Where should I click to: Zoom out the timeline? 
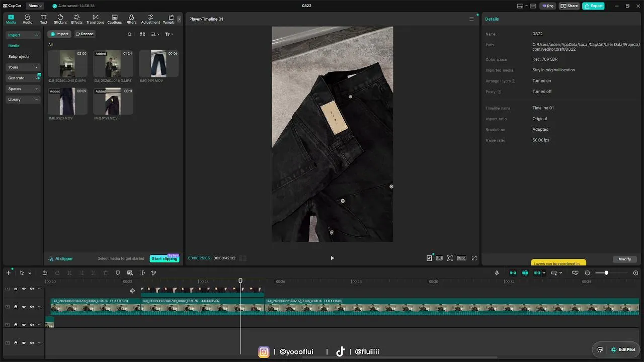click(587, 273)
